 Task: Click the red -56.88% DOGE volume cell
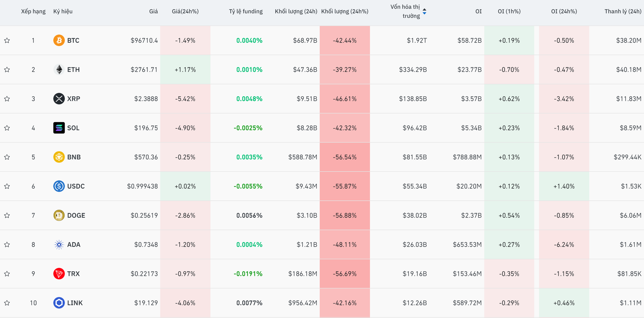click(345, 215)
